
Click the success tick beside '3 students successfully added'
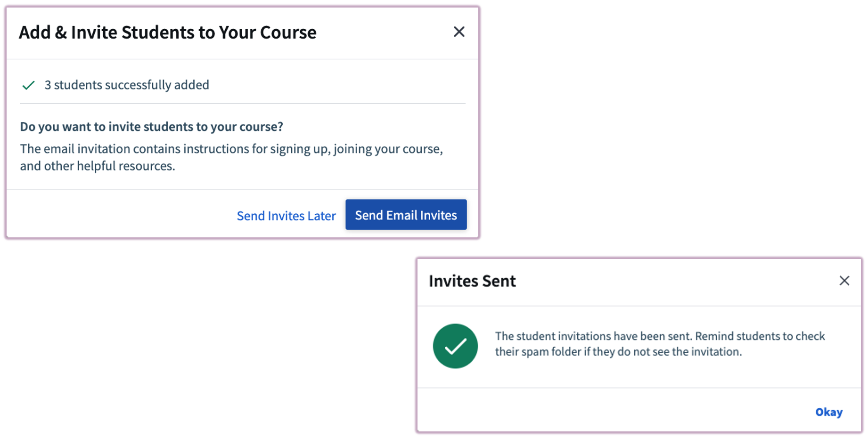tap(28, 85)
